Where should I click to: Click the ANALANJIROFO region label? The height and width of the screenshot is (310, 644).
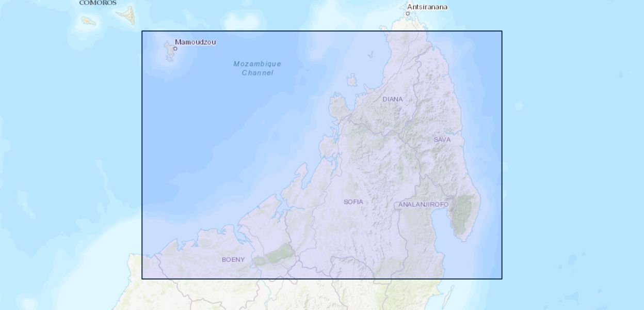click(423, 205)
